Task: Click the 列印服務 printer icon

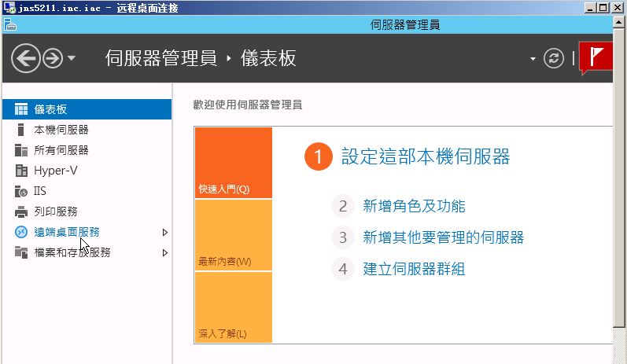Action: [x=21, y=211]
